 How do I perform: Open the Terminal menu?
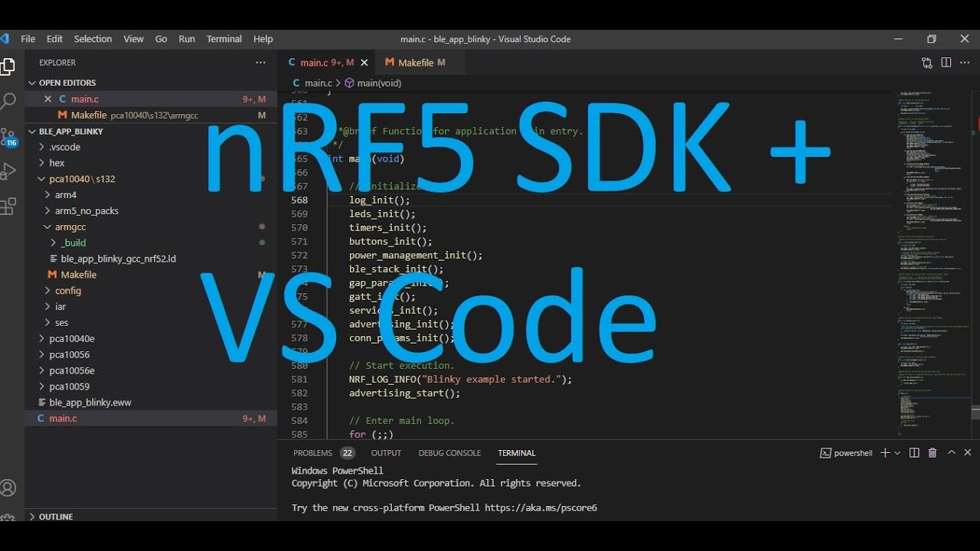coord(224,39)
